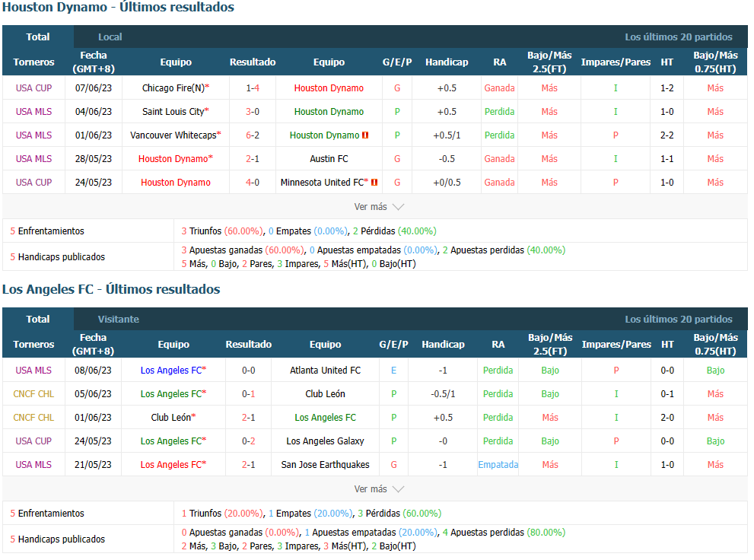Click the 0-0 result against Atlanta United FC

(249, 370)
